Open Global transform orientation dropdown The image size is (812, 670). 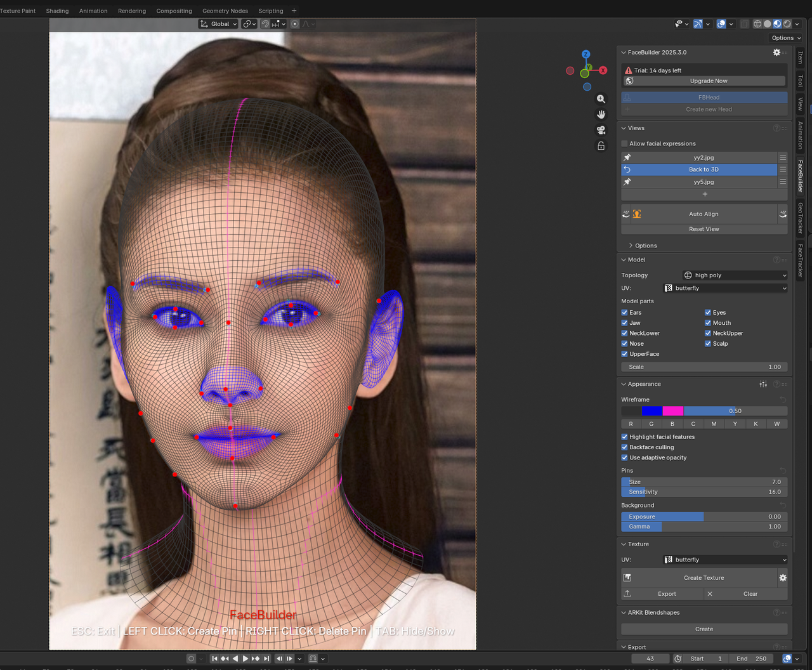218,24
